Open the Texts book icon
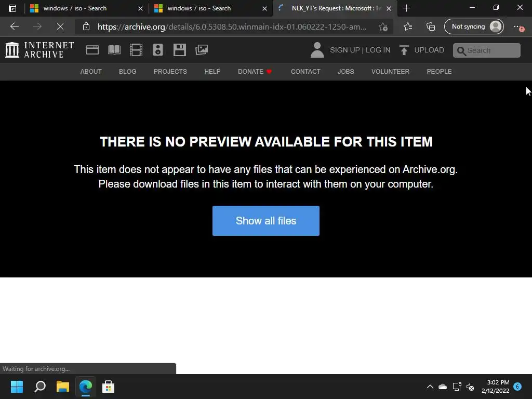The image size is (532, 399). pyautogui.click(x=114, y=50)
